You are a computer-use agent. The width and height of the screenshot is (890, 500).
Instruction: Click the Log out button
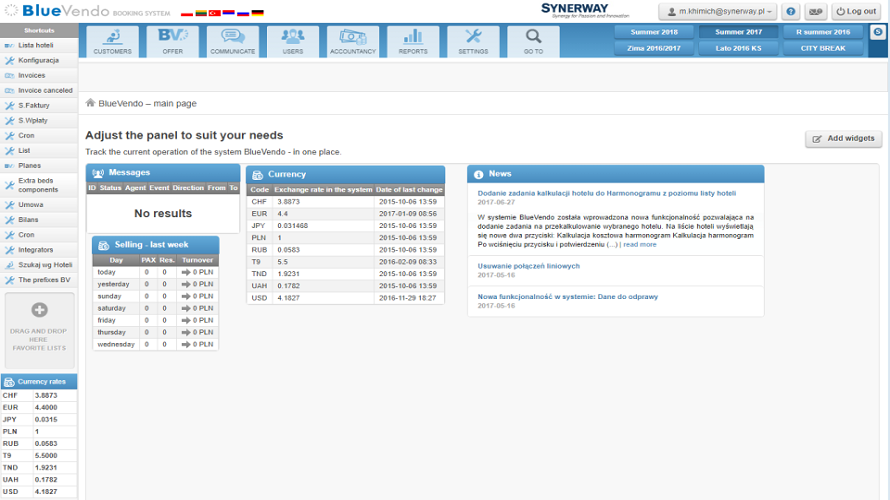[x=857, y=11]
